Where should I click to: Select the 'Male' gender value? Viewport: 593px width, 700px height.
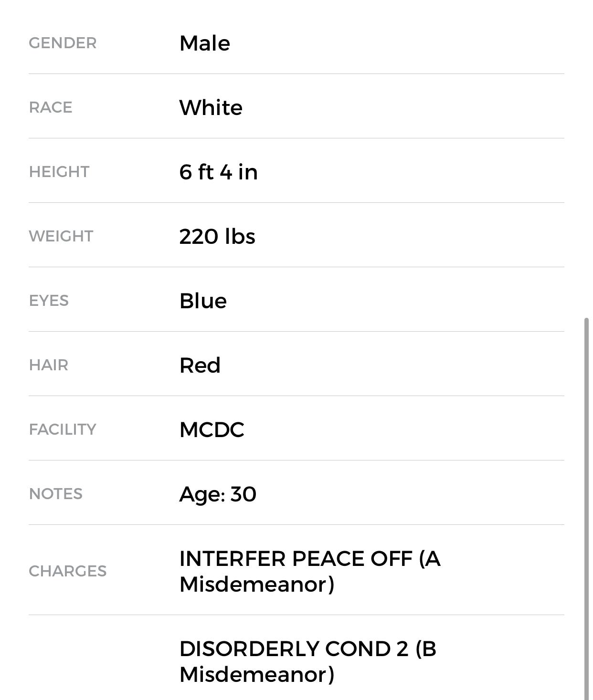204,43
